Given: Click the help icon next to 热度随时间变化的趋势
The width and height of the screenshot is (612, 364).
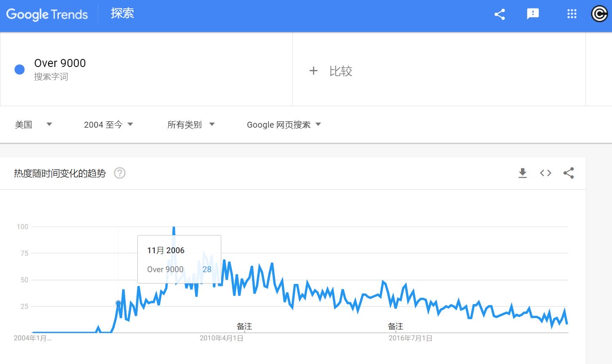Looking at the screenshot, I should [120, 173].
